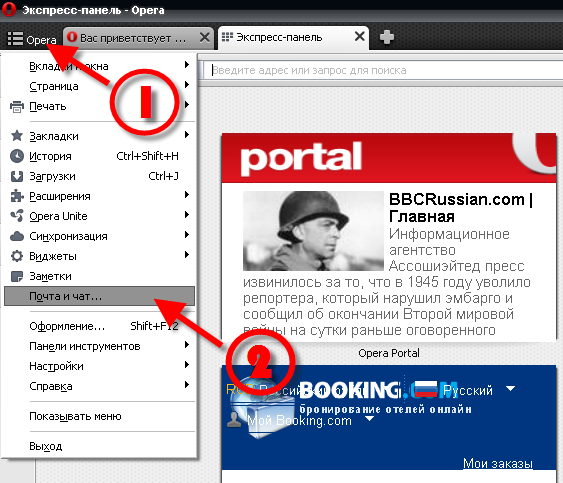
Task: Open a new tab with plus icon
Action: 386,37
